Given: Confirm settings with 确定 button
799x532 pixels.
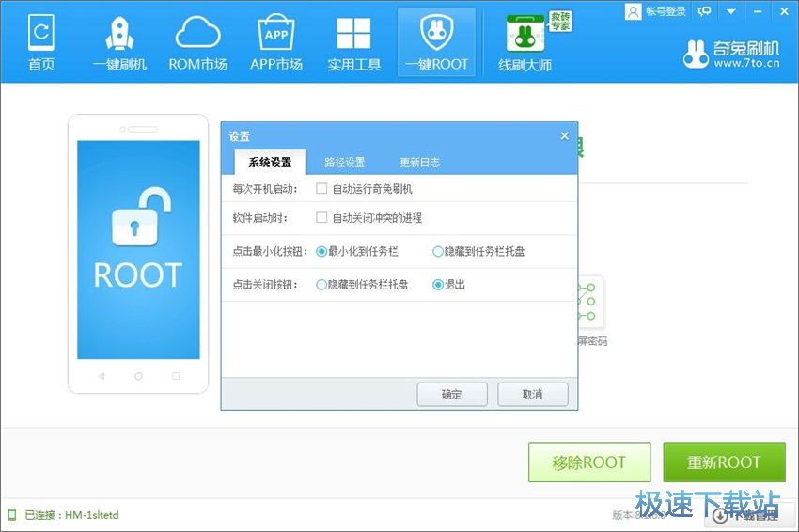Looking at the screenshot, I should click(x=452, y=395).
